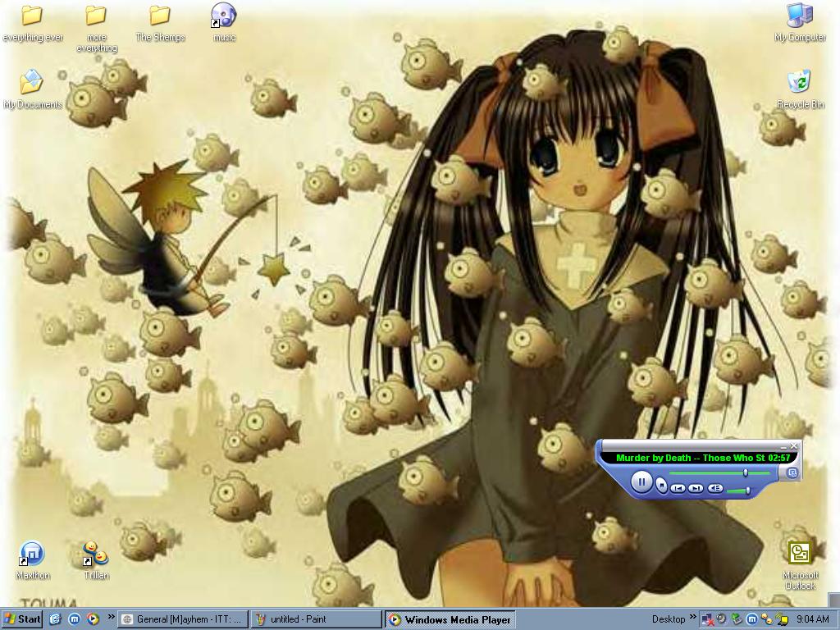Click the yellow wireless network tray icon
This screenshot has height=630, width=840.
click(781, 619)
